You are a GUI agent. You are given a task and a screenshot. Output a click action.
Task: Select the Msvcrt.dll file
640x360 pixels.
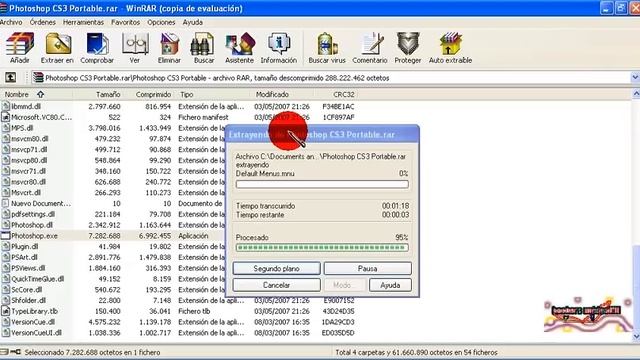click(26, 193)
